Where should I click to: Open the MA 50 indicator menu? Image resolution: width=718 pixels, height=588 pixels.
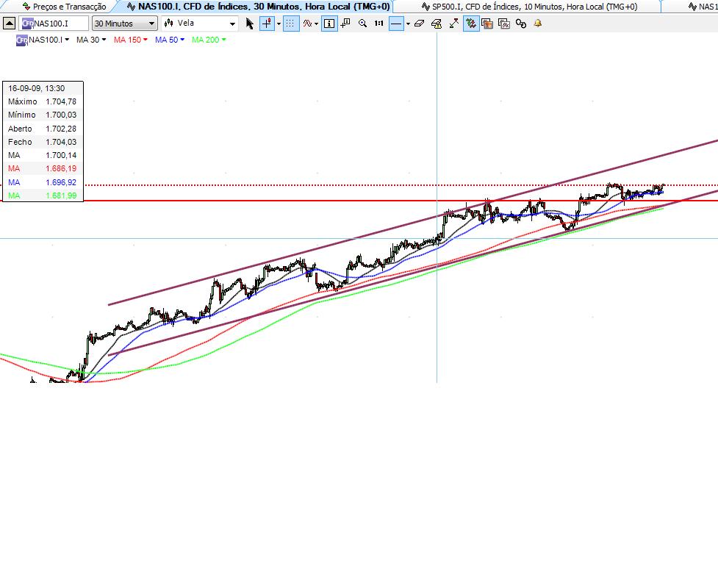pos(170,40)
